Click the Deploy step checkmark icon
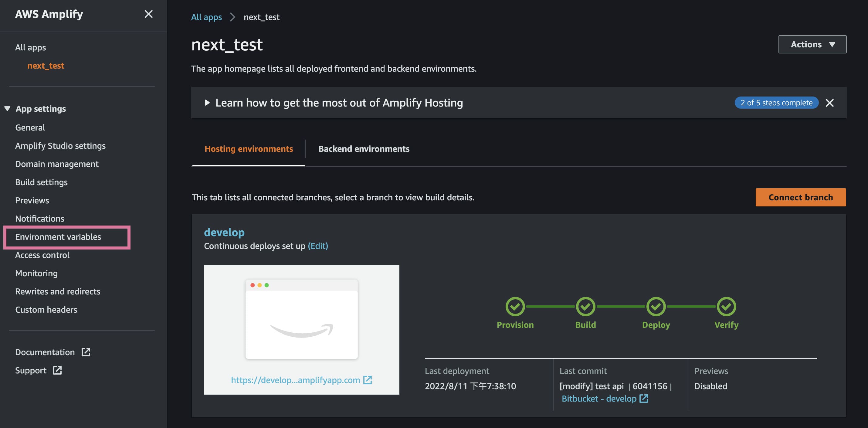The image size is (868, 428). tap(656, 306)
